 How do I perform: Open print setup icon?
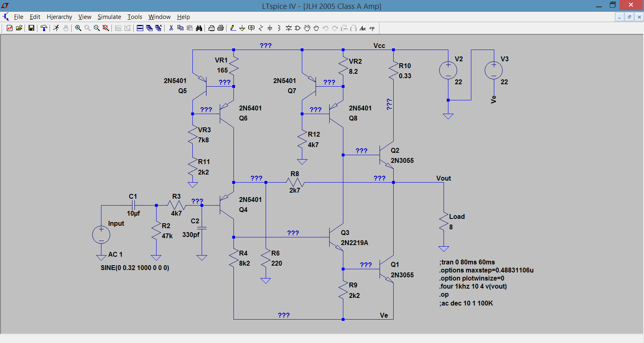(211, 28)
